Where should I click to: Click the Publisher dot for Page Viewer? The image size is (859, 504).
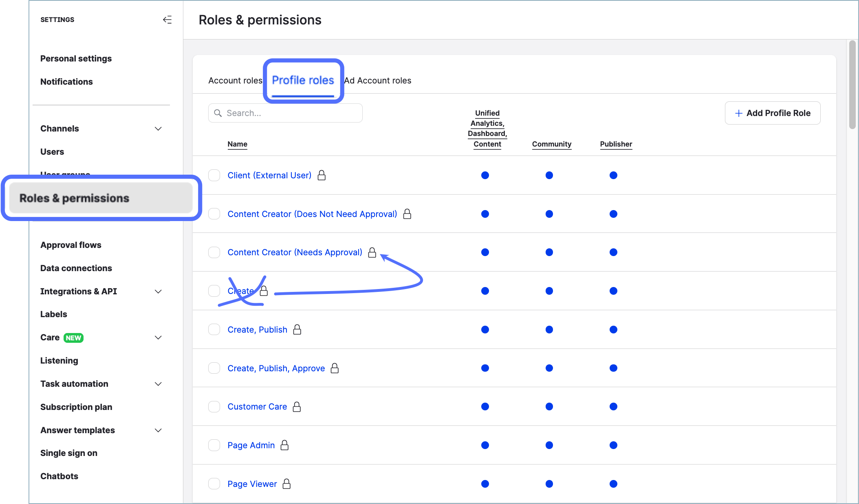(x=613, y=484)
